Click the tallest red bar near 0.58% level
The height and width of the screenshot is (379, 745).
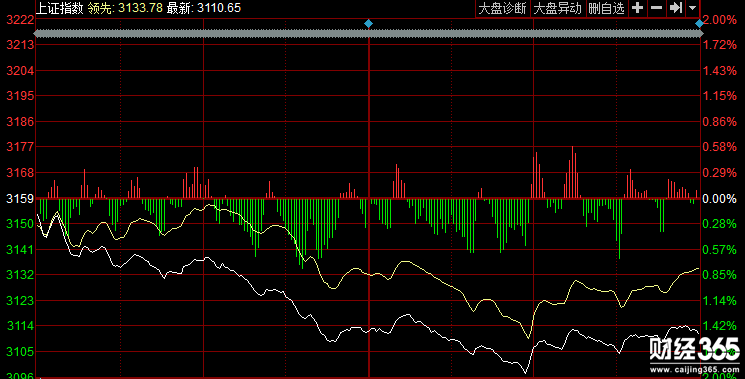[573, 172]
